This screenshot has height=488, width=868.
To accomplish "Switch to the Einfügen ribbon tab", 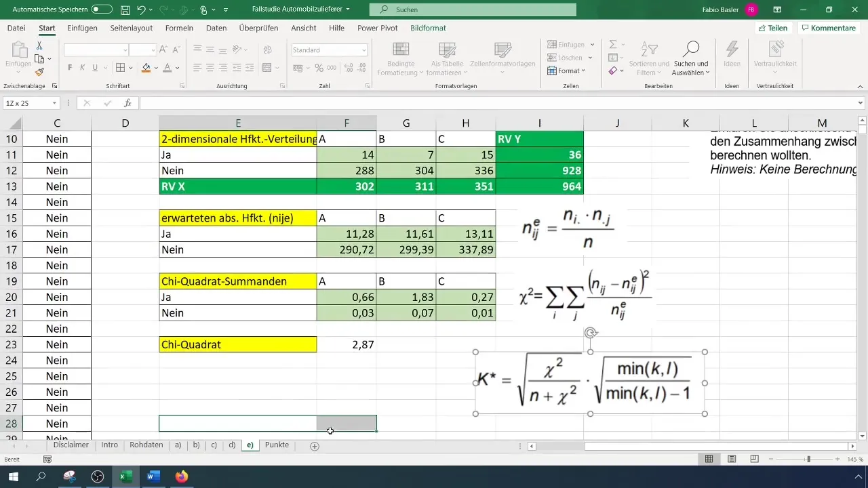I will [82, 28].
